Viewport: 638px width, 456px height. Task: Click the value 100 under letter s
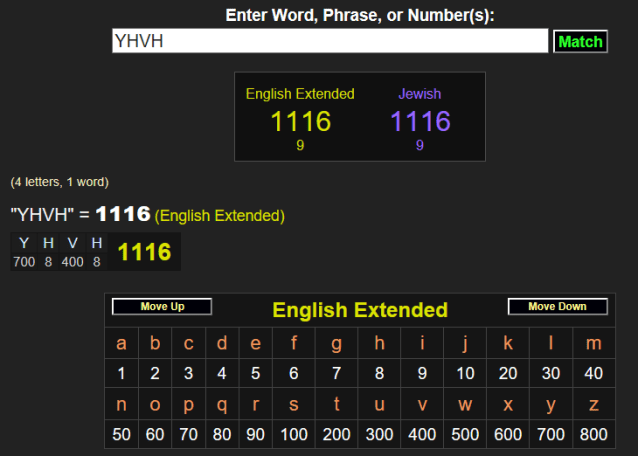294,434
